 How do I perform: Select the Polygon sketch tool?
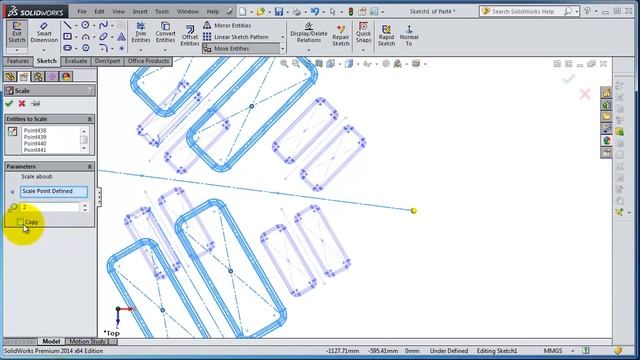[85, 48]
